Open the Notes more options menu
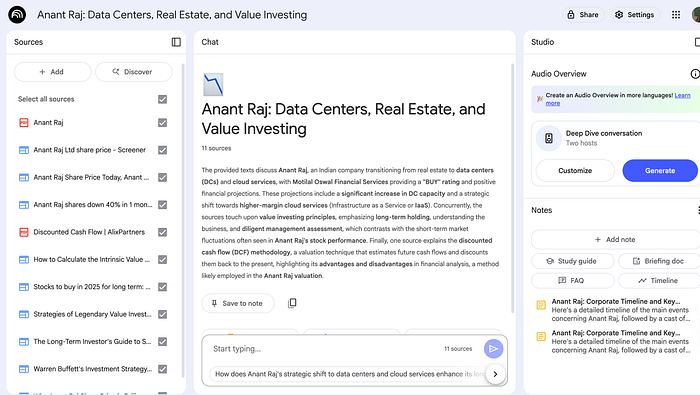The height and width of the screenshot is (395, 700). coord(698,210)
